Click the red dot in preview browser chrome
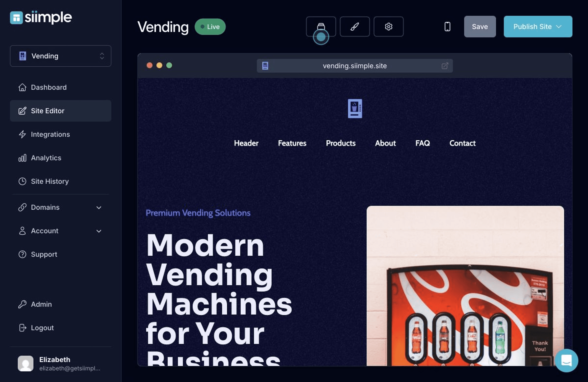Image resolution: width=588 pixels, height=382 pixels. click(149, 65)
